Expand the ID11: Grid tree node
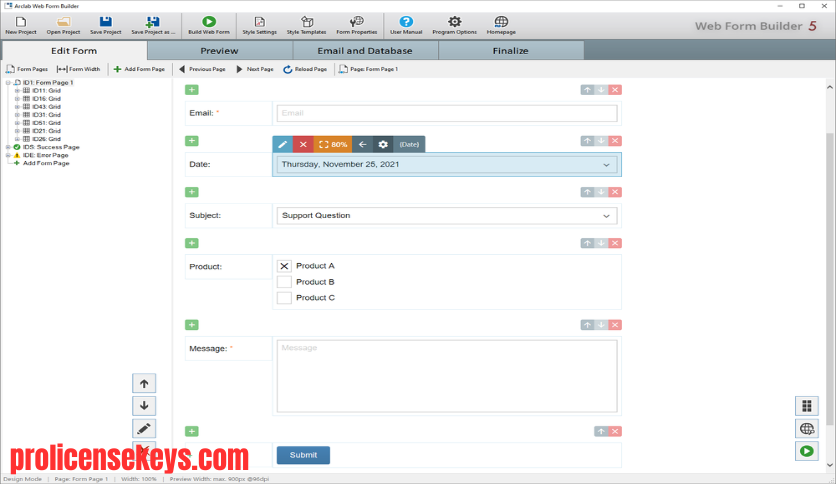836x484 pixels. tap(17, 91)
